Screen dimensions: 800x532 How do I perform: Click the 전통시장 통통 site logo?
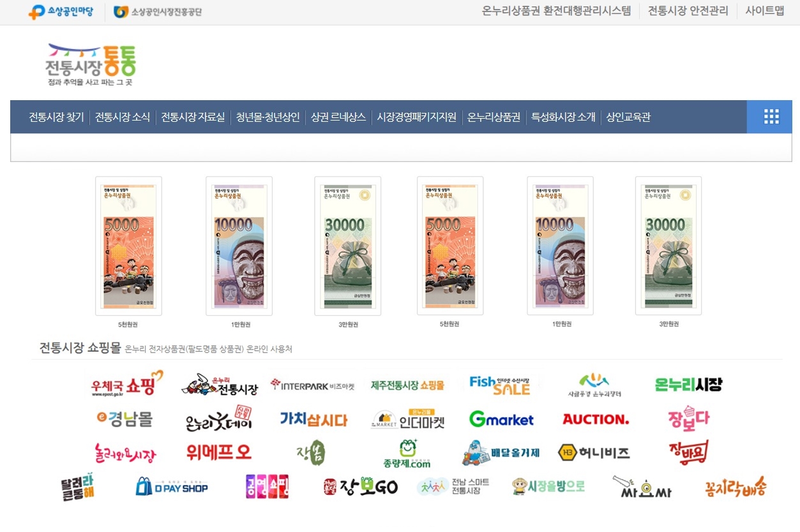tap(91, 64)
